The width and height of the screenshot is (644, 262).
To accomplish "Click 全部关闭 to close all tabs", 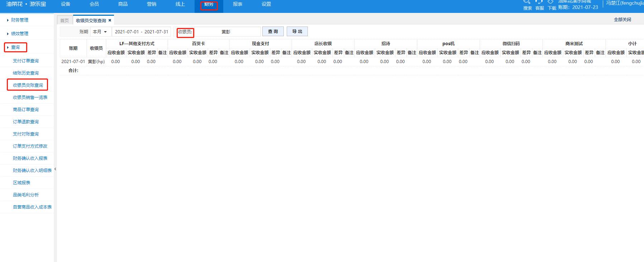I will (622, 20).
